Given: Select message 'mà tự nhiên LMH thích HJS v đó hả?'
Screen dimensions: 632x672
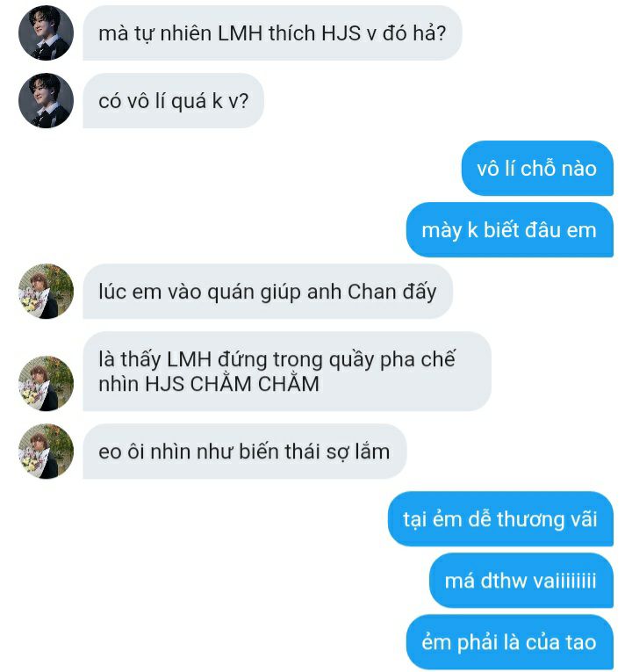Looking at the screenshot, I should (x=272, y=33).
